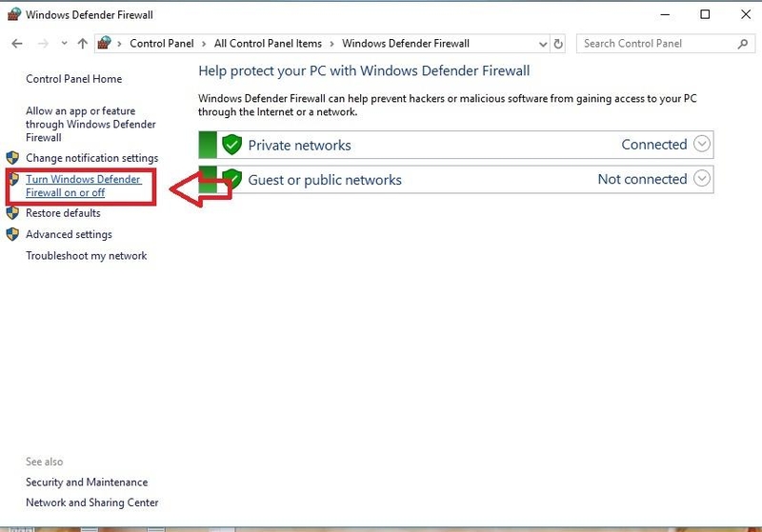Image resolution: width=762 pixels, height=532 pixels.
Task: Click the Connected status text
Action: coord(654,145)
